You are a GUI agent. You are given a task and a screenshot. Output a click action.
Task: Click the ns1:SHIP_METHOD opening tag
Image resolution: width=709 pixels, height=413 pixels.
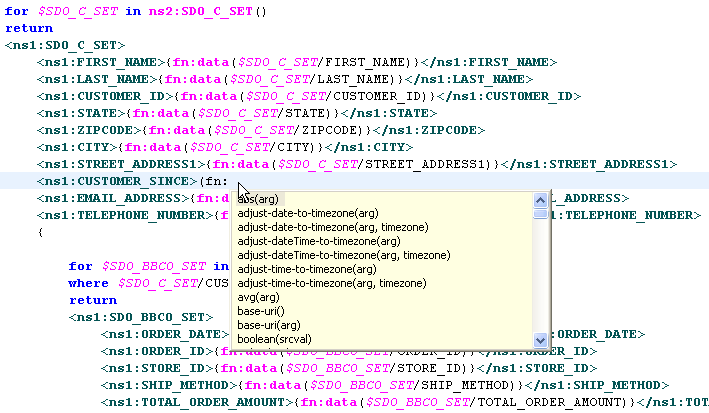point(170,385)
